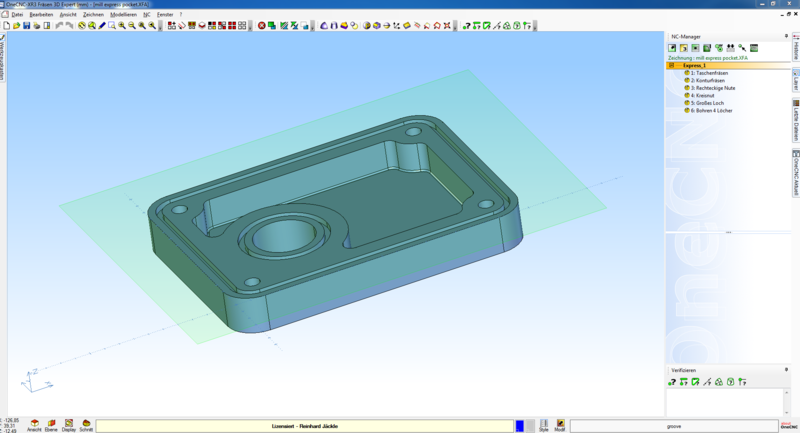Click the first Verifizieren panel icon
Image resolution: width=800 pixels, height=433 pixels.
tap(673, 382)
